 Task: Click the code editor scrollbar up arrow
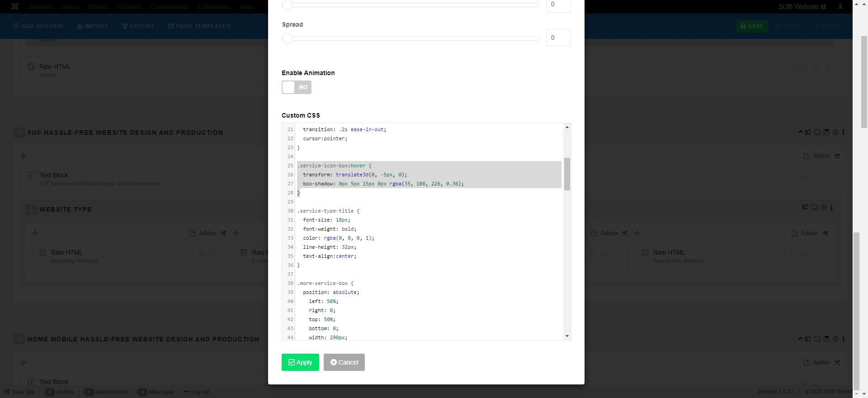(567, 127)
